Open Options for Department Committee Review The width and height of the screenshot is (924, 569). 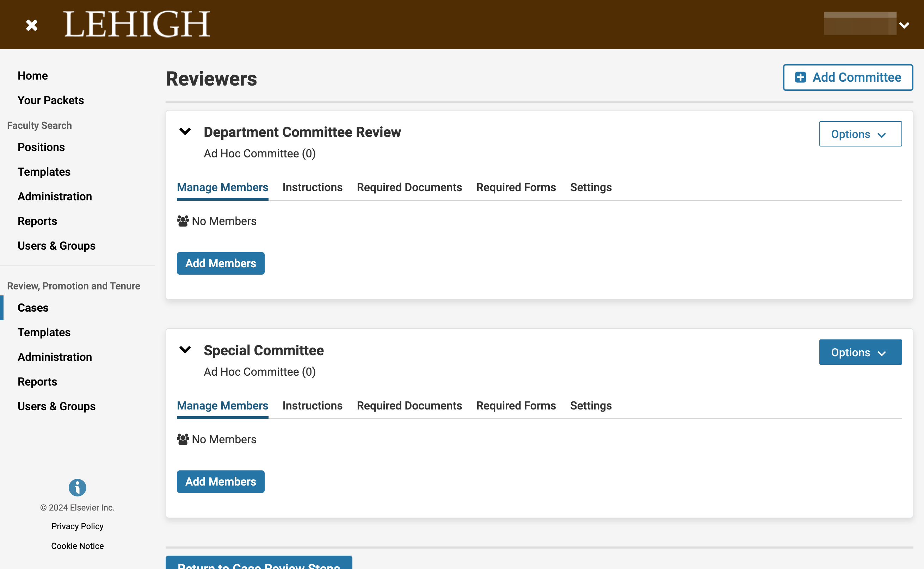coord(860,134)
